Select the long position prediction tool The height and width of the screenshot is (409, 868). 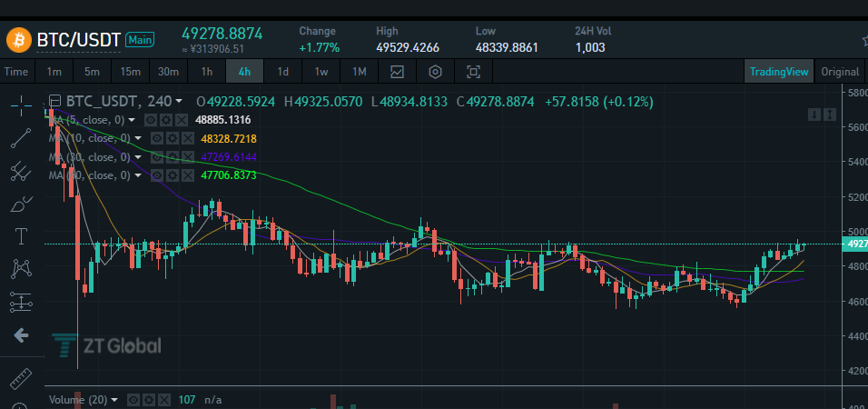point(22,302)
